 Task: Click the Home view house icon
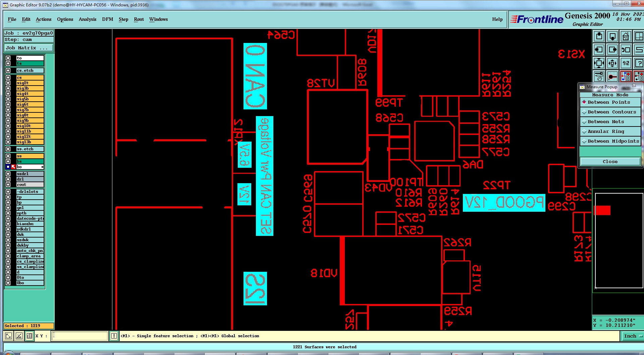click(626, 36)
